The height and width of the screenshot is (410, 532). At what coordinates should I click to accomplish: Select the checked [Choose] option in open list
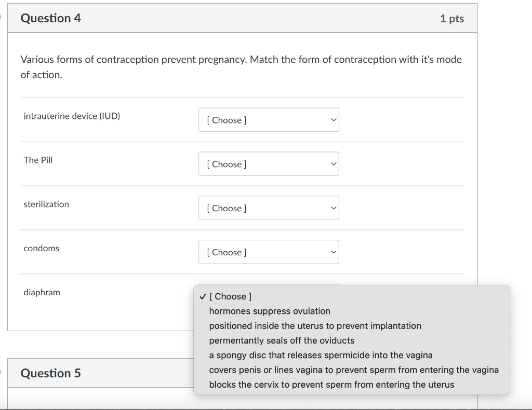(x=230, y=296)
